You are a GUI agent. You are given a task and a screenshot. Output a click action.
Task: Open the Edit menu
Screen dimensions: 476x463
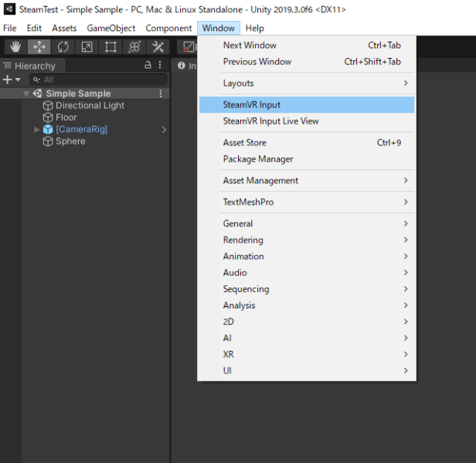tap(34, 29)
